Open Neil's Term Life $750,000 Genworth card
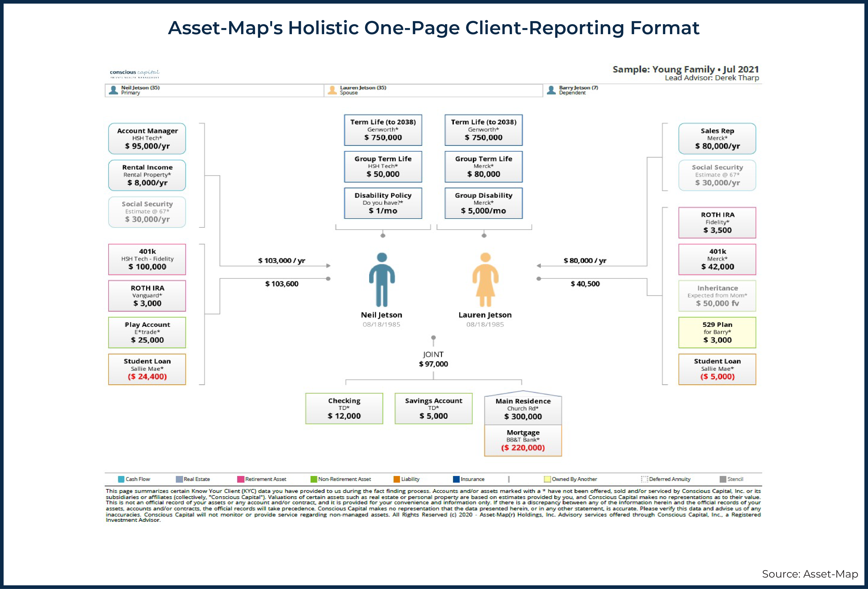868x589 pixels. (383, 130)
